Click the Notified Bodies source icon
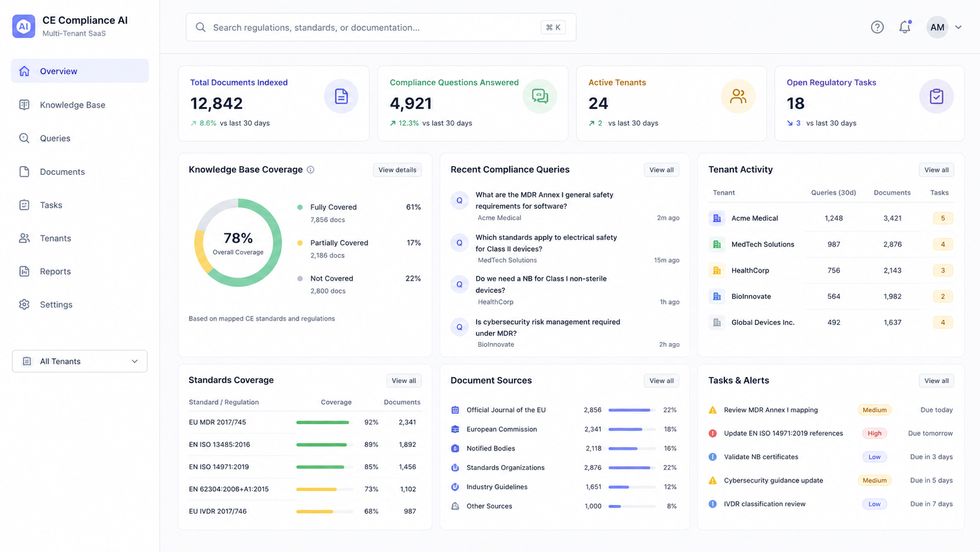This screenshot has height=552, width=980. pos(455,448)
